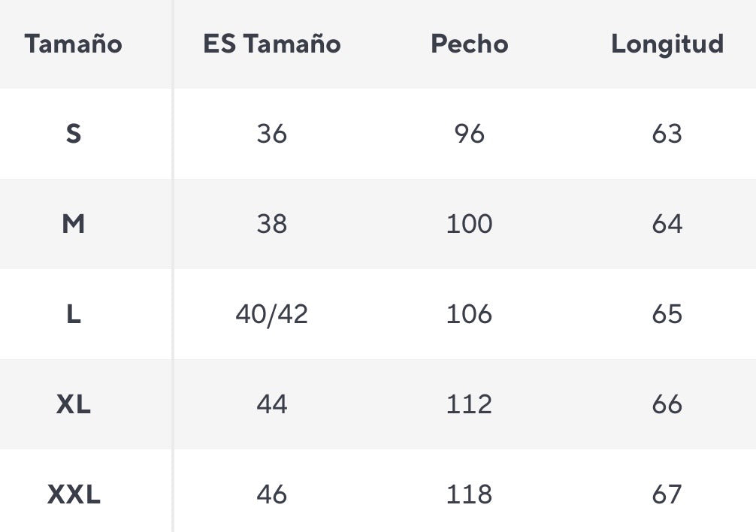756x532 pixels.
Task: Click the chest value 96 cell
Action: 469,134
